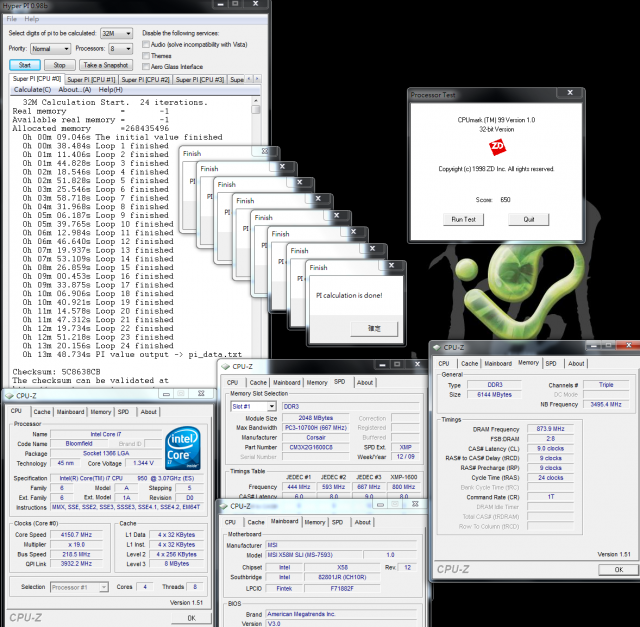Open the Help(H) menu in Super PI

[110, 89]
